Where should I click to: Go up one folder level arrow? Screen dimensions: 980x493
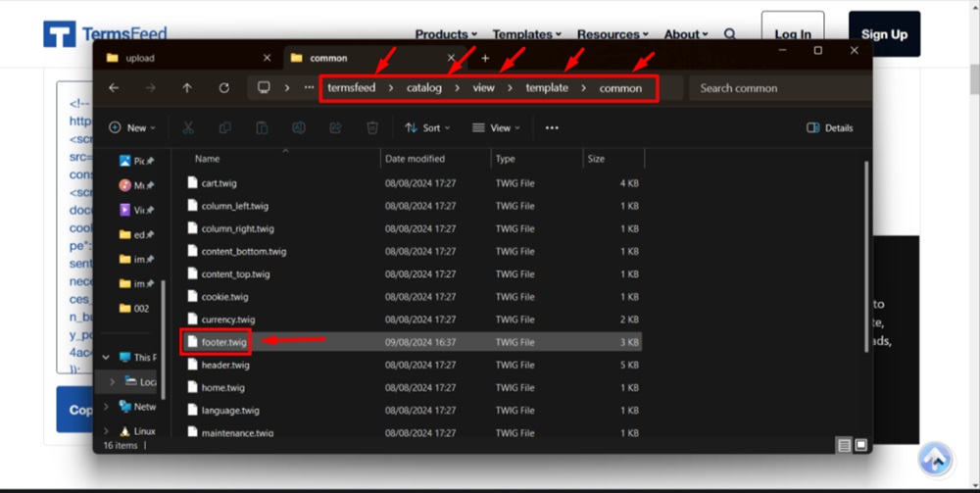187,88
